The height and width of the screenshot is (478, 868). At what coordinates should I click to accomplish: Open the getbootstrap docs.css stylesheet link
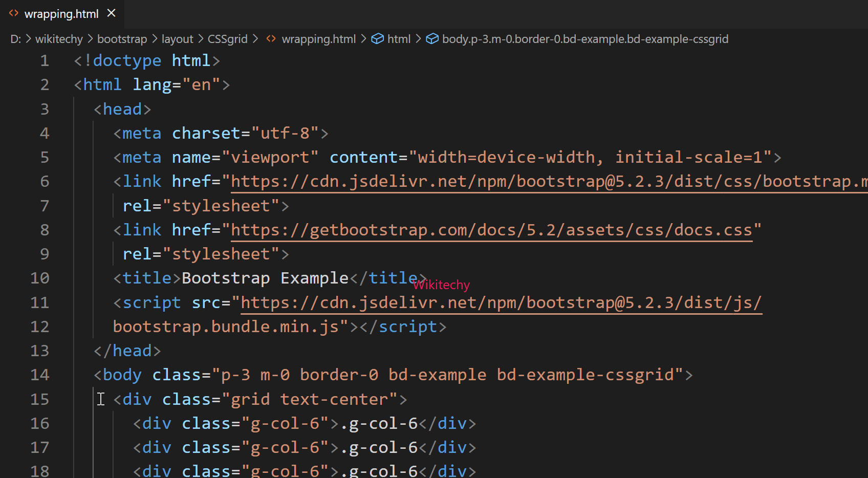point(491,230)
